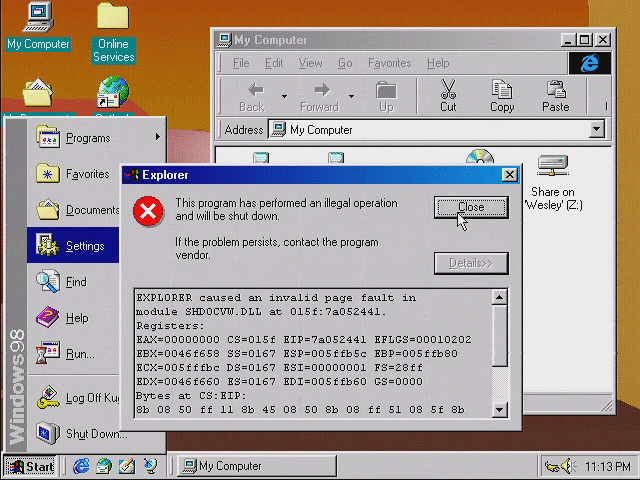
Task: Open Favorites in Start menu
Action: 73,174
